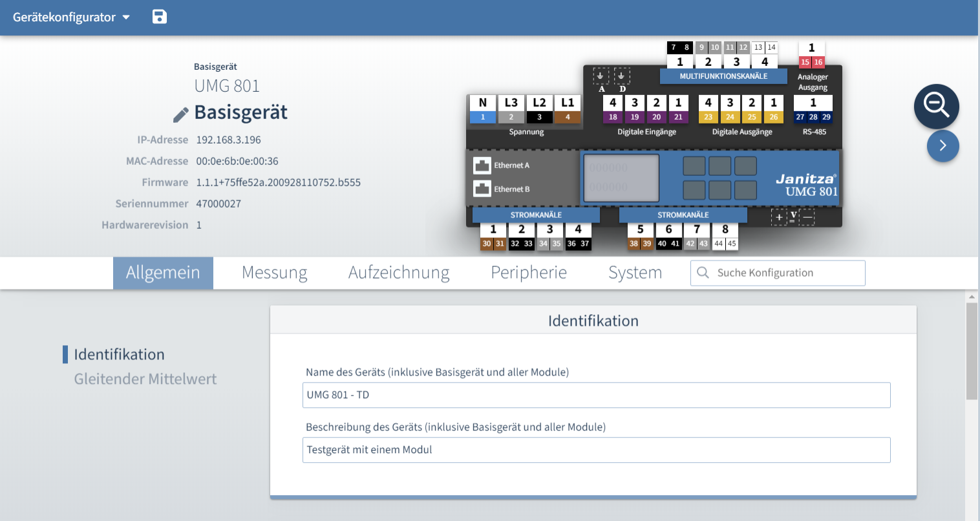Save the device configuration
Image resolution: width=980 pixels, height=521 pixels.
[159, 17]
